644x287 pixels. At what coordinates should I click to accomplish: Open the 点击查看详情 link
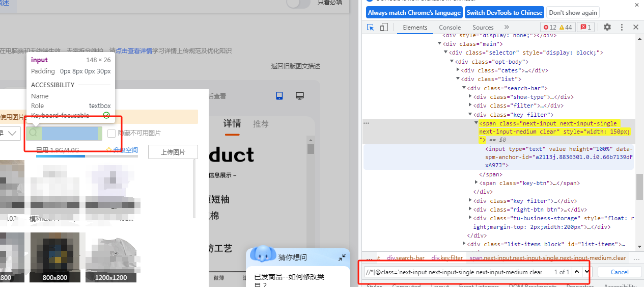[134, 51]
